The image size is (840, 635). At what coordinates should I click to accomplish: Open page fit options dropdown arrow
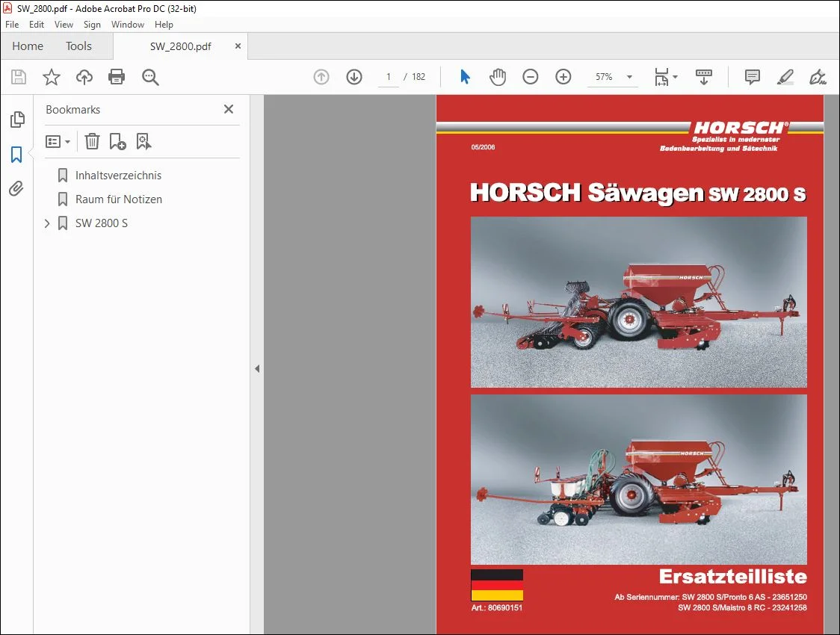click(675, 77)
